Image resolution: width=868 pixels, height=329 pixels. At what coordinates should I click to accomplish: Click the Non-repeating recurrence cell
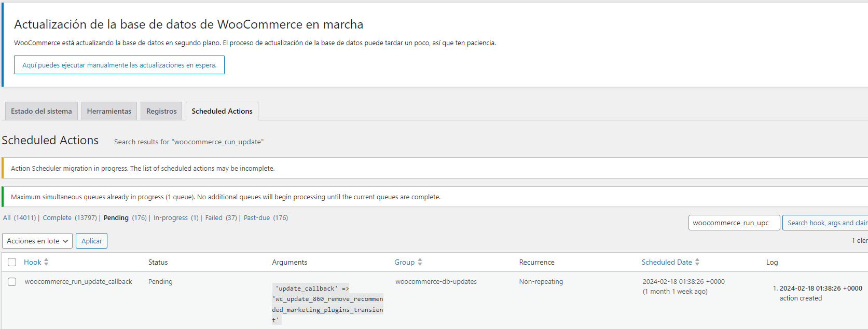click(x=541, y=281)
